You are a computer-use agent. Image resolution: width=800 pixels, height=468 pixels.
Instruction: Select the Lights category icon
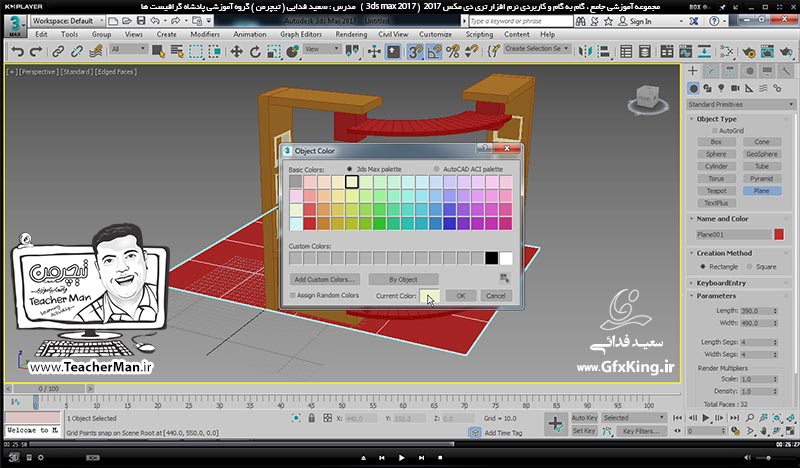[x=721, y=88]
